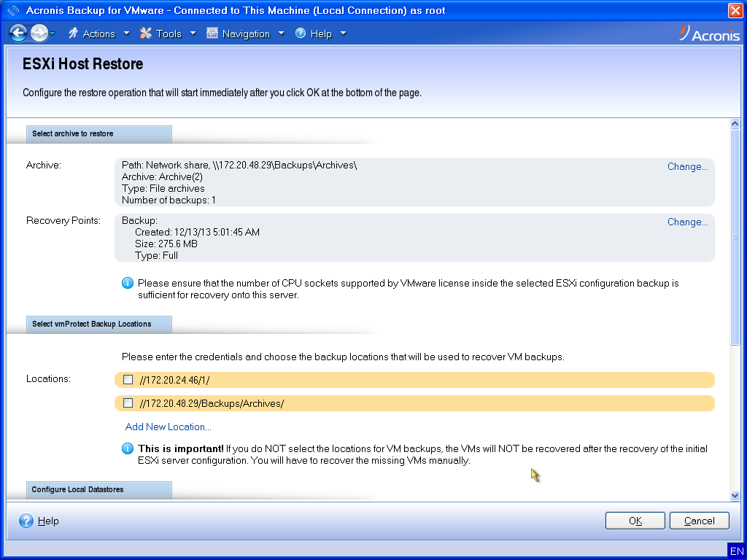Open the Help menu in the toolbar
The image size is (747, 560).
point(321,34)
